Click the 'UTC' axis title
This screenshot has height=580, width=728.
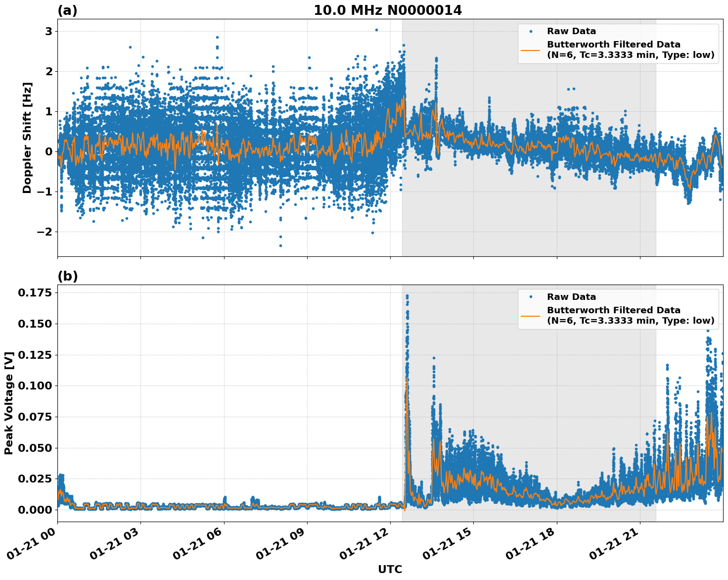[389, 569]
